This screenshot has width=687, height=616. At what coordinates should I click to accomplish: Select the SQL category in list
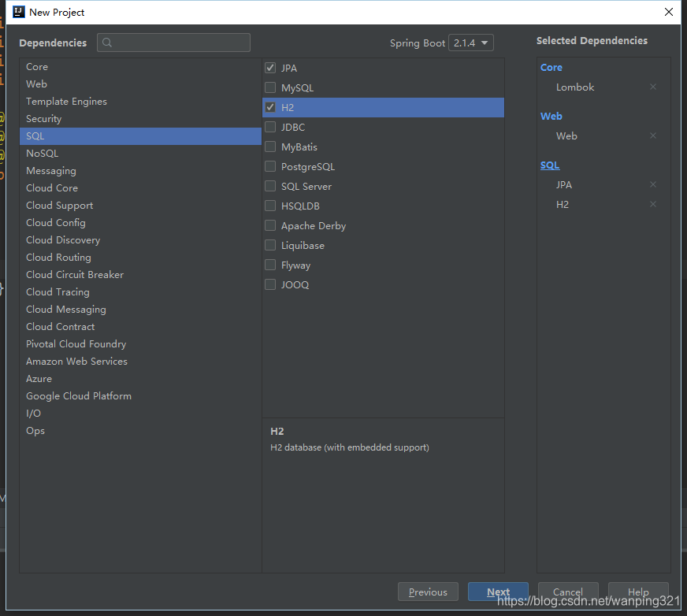click(x=140, y=135)
